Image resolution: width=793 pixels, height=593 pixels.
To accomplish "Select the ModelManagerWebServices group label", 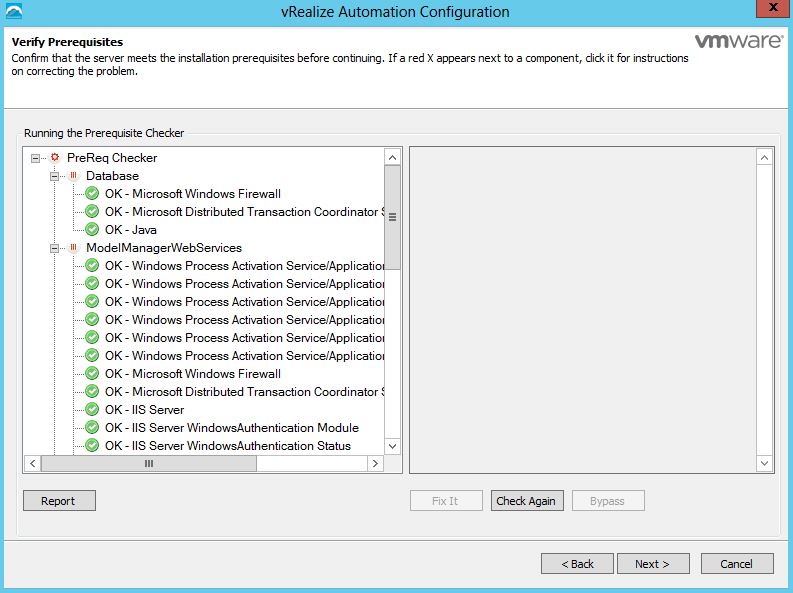I will pyautogui.click(x=164, y=248).
